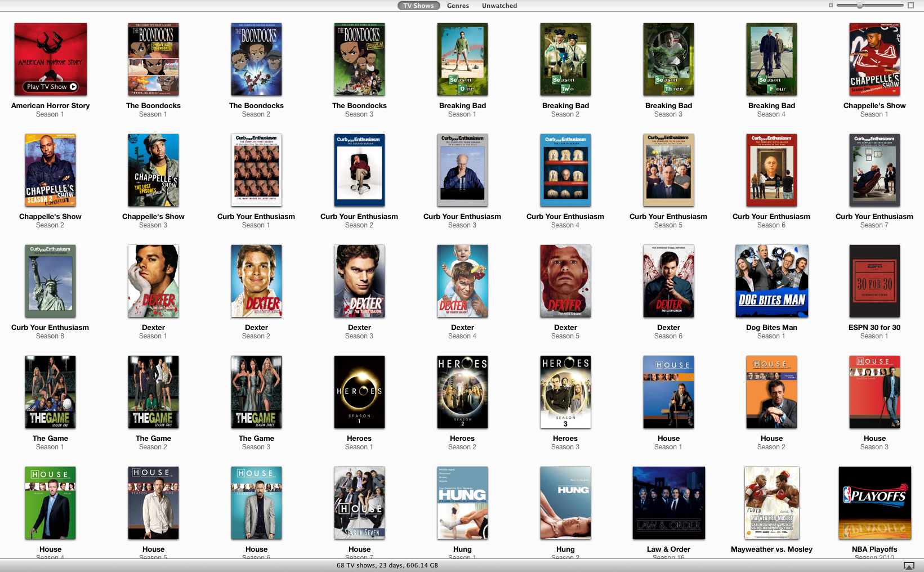Click "Season 3" label under Heroes
This screenshot has height=572, width=924.
coord(565,447)
